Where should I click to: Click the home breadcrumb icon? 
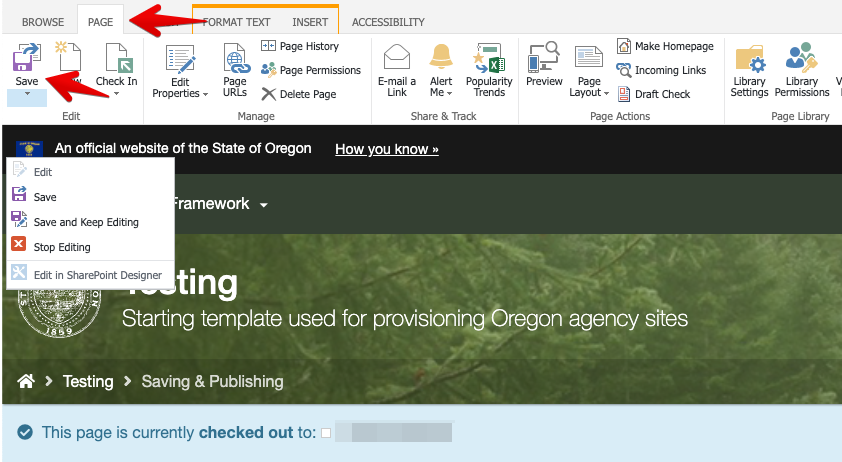tap(26, 381)
